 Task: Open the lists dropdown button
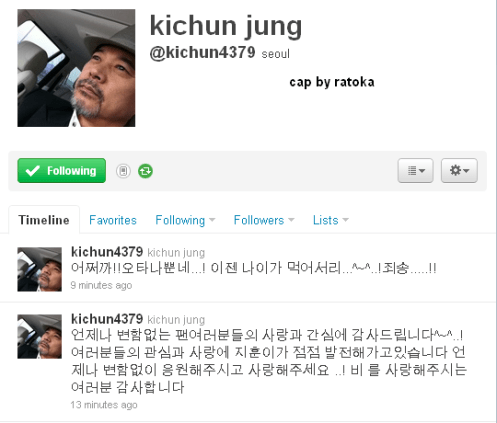click(415, 170)
